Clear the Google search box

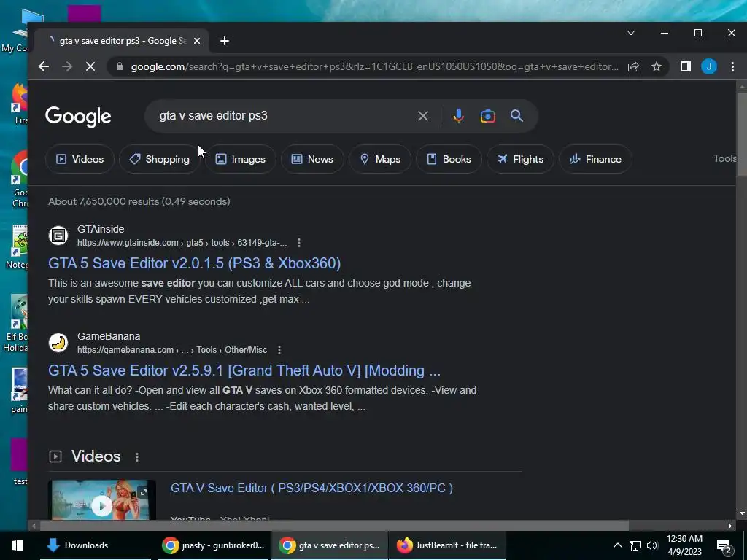(x=422, y=116)
